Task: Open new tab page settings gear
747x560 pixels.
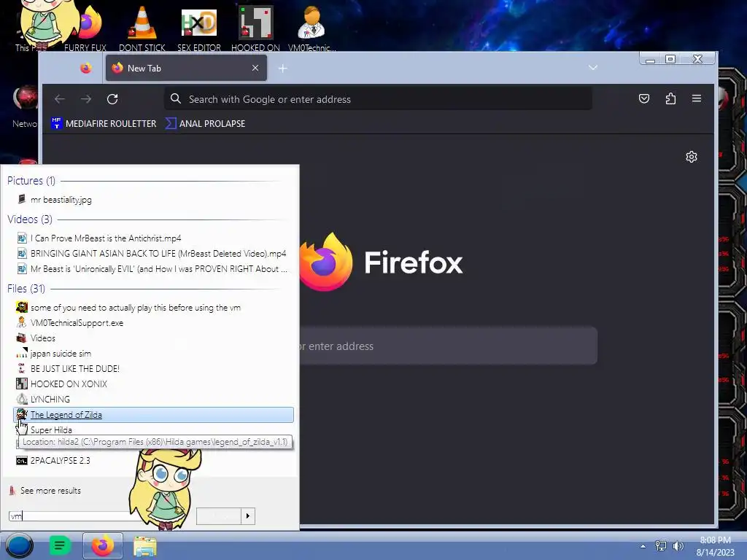Action: point(692,157)
